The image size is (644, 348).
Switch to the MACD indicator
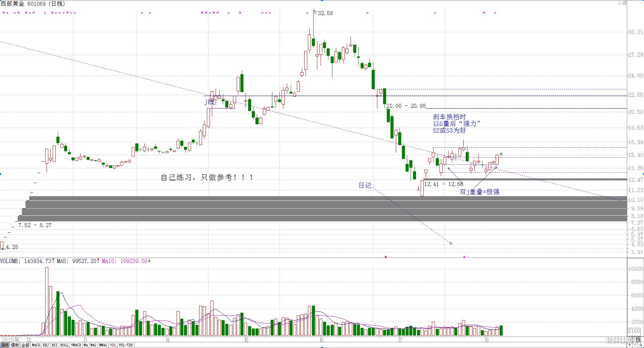(36, 345)
